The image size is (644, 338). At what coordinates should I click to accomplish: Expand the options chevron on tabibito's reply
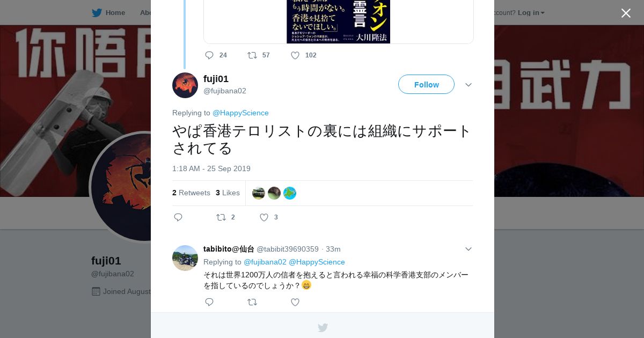468,249
